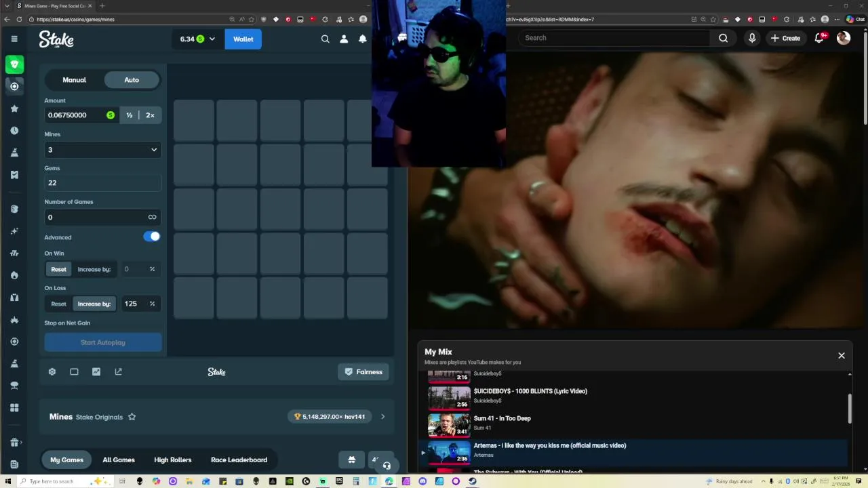Select On Win Reset option
The width and height of the screenshot is (868, 488).
point(59,269)
